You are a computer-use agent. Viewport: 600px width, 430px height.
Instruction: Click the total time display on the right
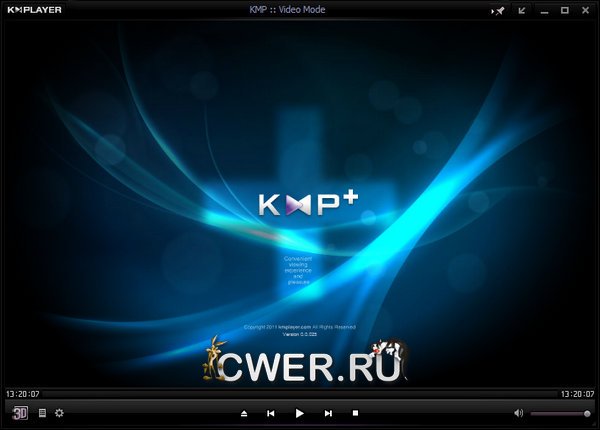pyautogui.click(x=577, y=394)
